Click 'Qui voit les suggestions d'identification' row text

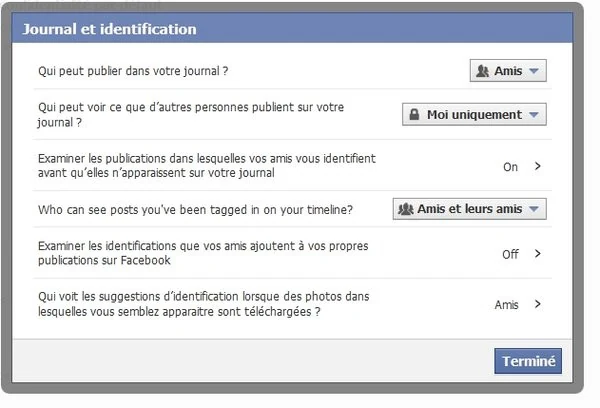coord(204,304)
